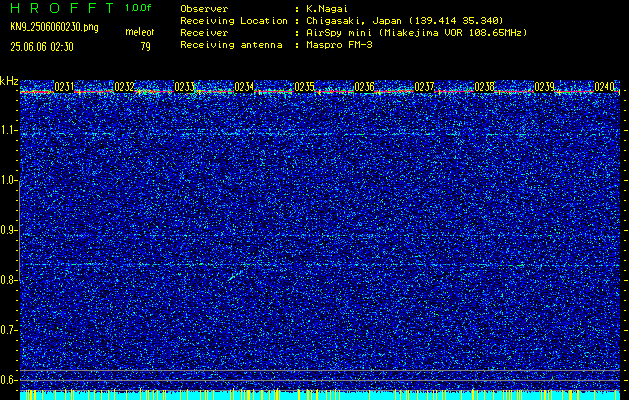Click the date stamp 25.06.06 02:30
The height and width of the screenshot is (400, 629).
(42, 47)
